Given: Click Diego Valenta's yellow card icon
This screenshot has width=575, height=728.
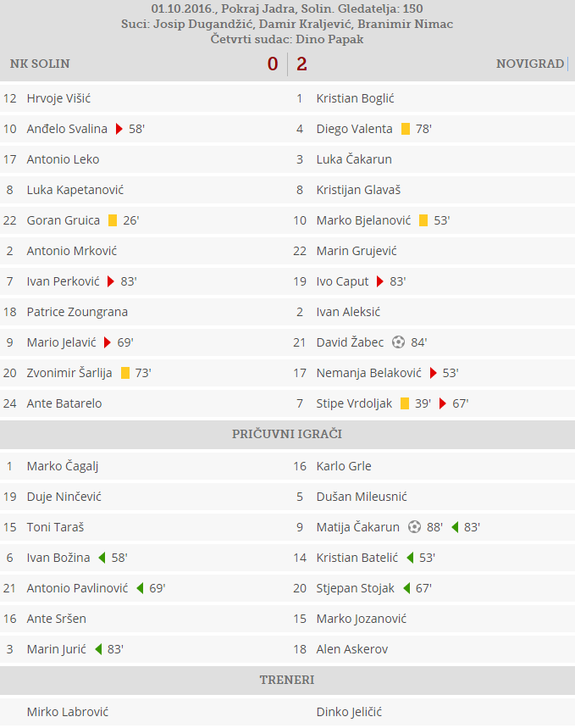Looking at the screenshot, I should click(x=406, y=129).
